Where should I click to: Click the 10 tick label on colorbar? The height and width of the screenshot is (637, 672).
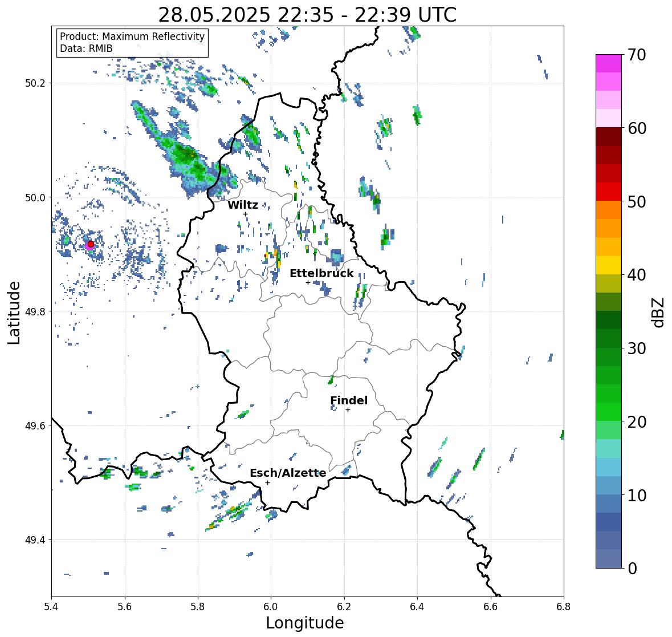(x=637, y=495)
